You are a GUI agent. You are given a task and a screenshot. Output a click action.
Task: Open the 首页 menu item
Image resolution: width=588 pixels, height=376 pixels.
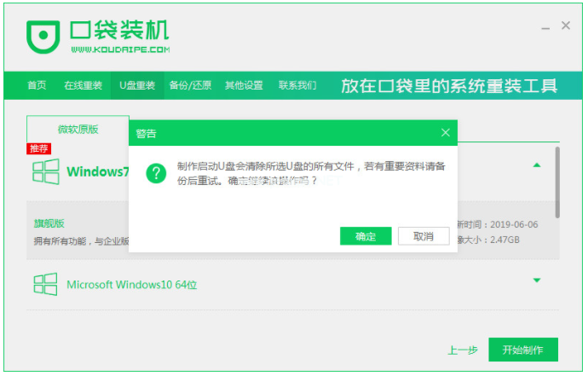(37, 85)
